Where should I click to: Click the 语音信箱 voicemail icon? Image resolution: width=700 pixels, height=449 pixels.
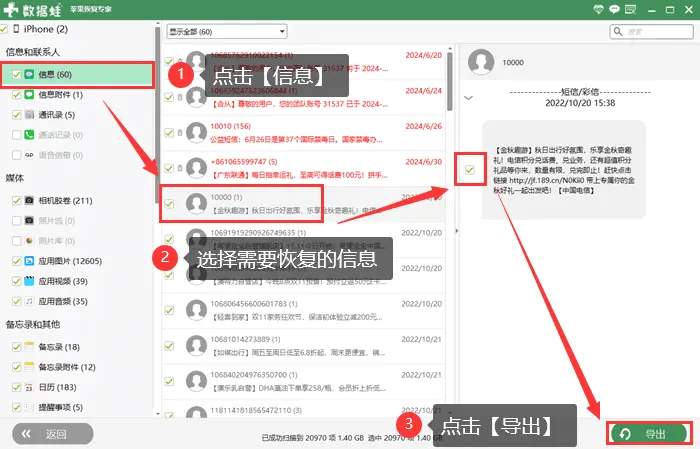pos(29,155)
